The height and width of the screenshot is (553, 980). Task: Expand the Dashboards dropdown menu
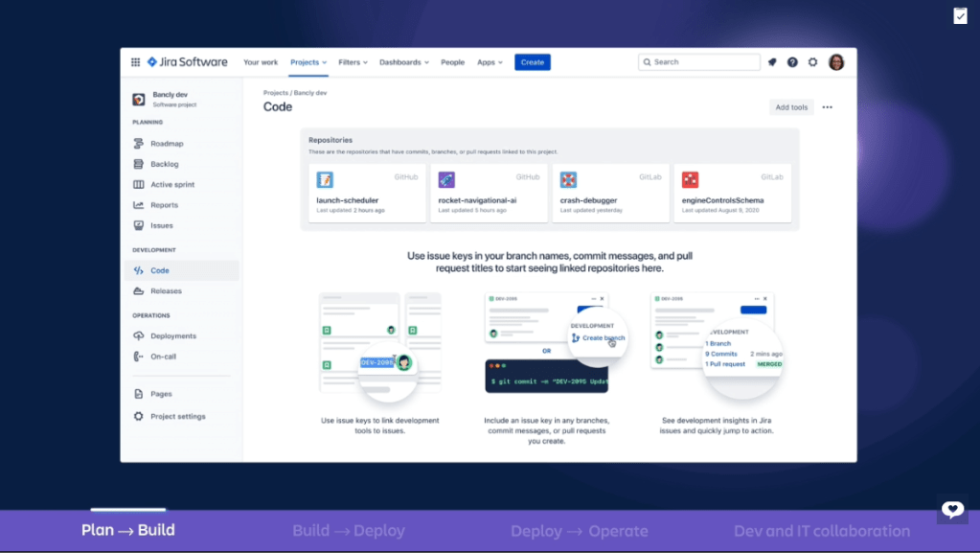(x=403, y=62)
